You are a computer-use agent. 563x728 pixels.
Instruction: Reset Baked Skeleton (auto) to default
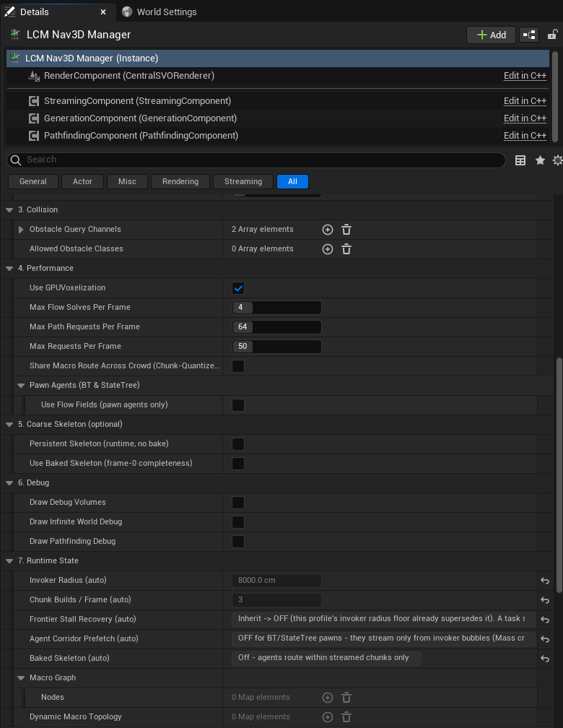(545, 659)
